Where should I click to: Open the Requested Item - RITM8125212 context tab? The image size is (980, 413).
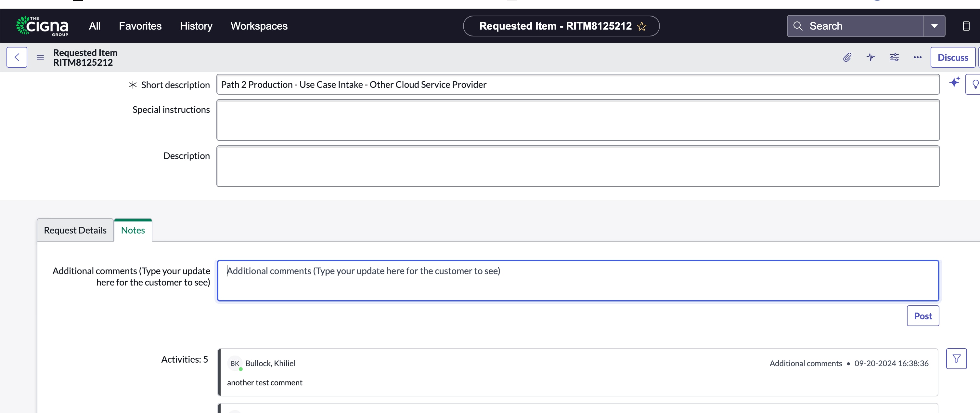pyautogui.click(x=555, y=26)
